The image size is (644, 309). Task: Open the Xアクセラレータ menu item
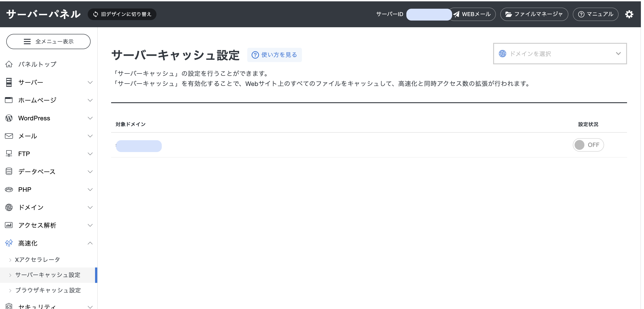tap(37, 259)
